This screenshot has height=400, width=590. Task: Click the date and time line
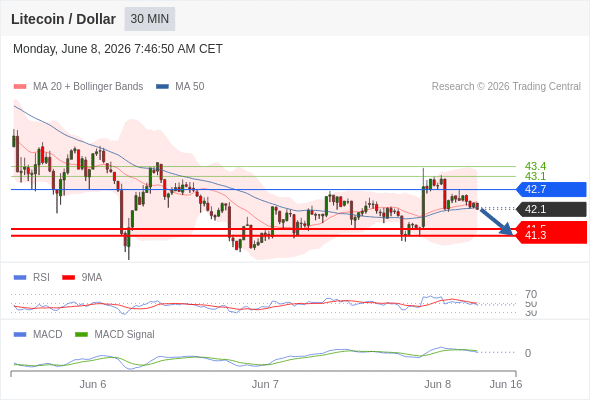pos(118,49)
